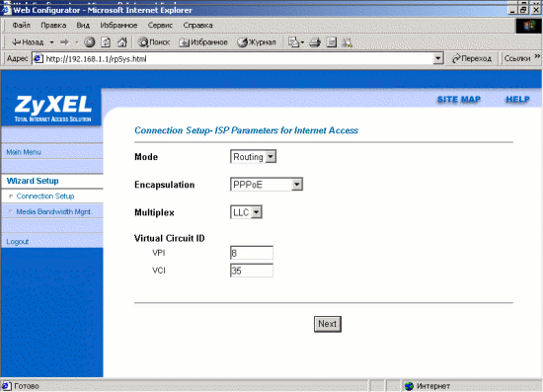Expand the Mode Routing dropdown

[253, 157]
